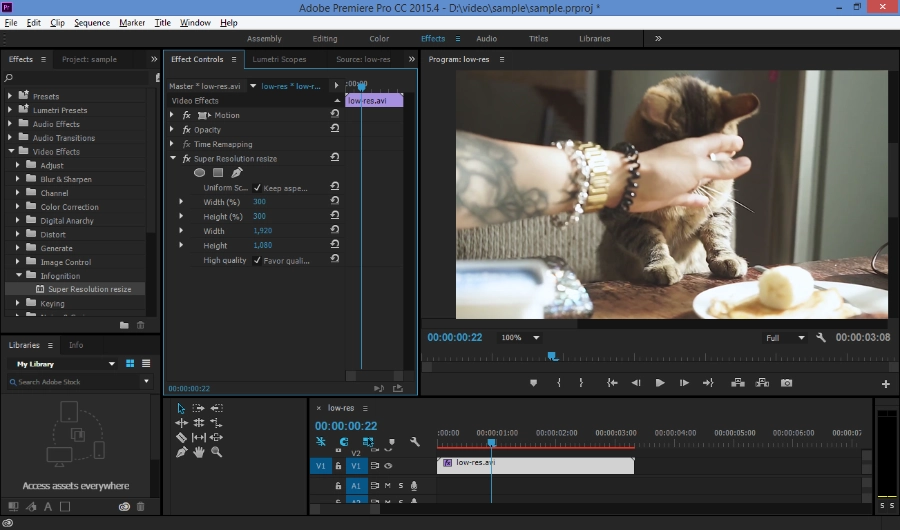
Task: Expand the Color Correction folder
Action: (18, 206)
